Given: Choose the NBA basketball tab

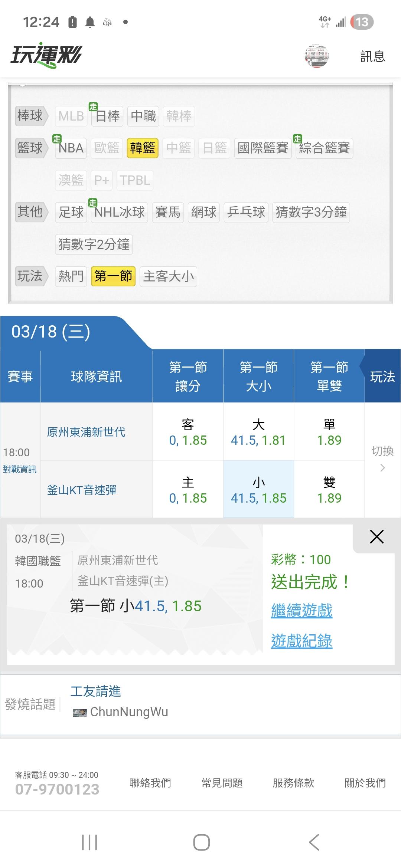Looking at the screenshot, I should 71,148.
